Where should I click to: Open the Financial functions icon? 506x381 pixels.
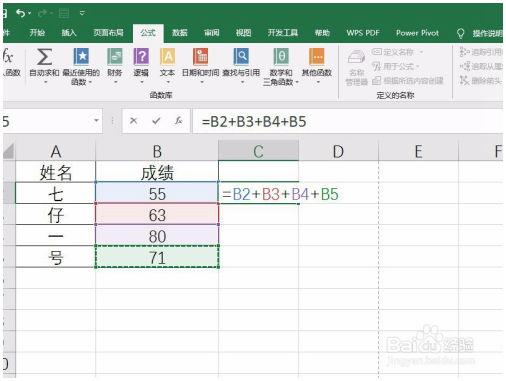[115, 56]
